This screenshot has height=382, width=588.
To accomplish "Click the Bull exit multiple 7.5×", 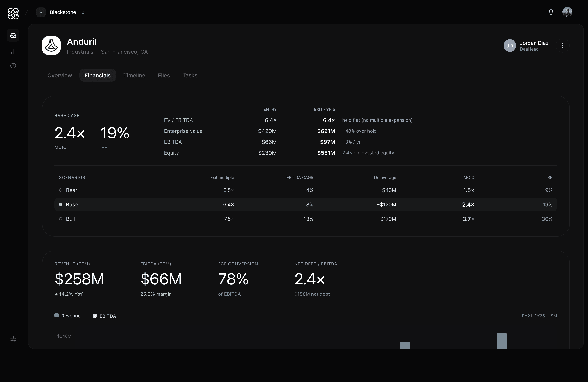I will click(229, 219).
